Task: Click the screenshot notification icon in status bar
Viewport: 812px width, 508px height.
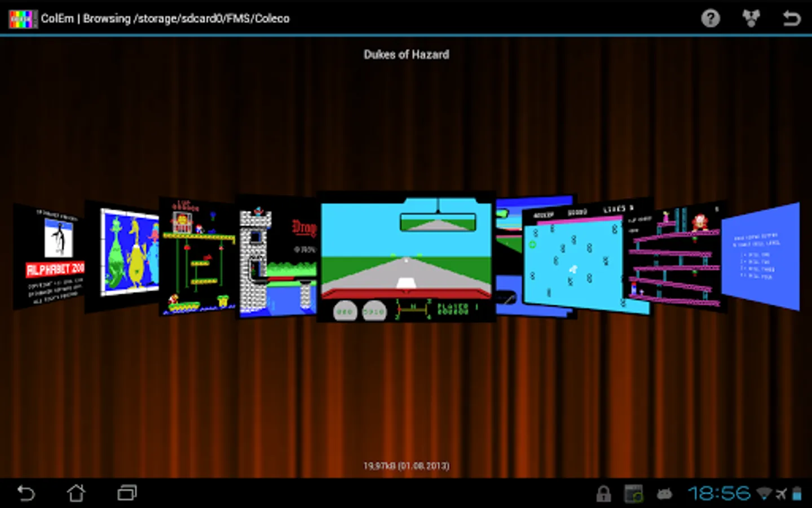Action: pyautogui.click(x=634, y=494)
